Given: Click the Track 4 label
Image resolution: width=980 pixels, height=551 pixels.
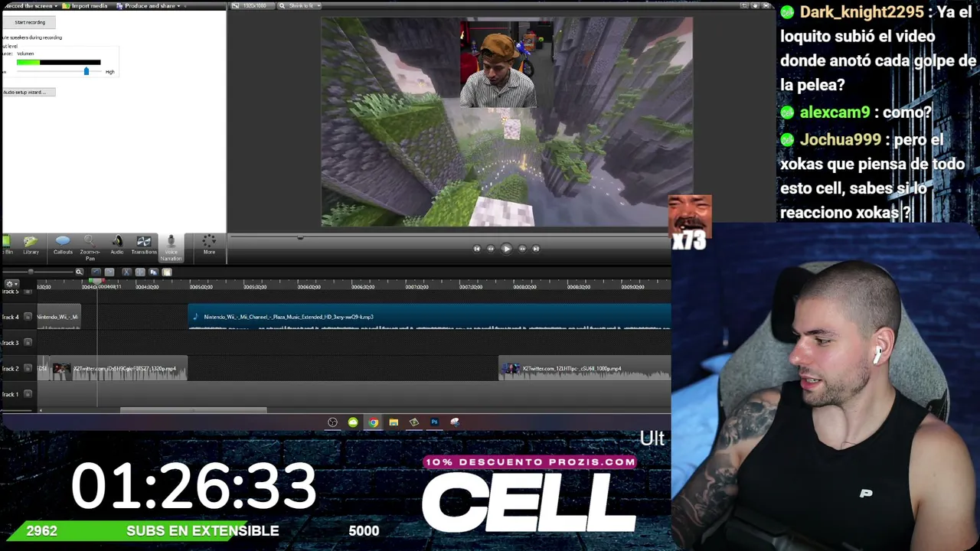Looking at the screenshot, I should click(10, 317).
